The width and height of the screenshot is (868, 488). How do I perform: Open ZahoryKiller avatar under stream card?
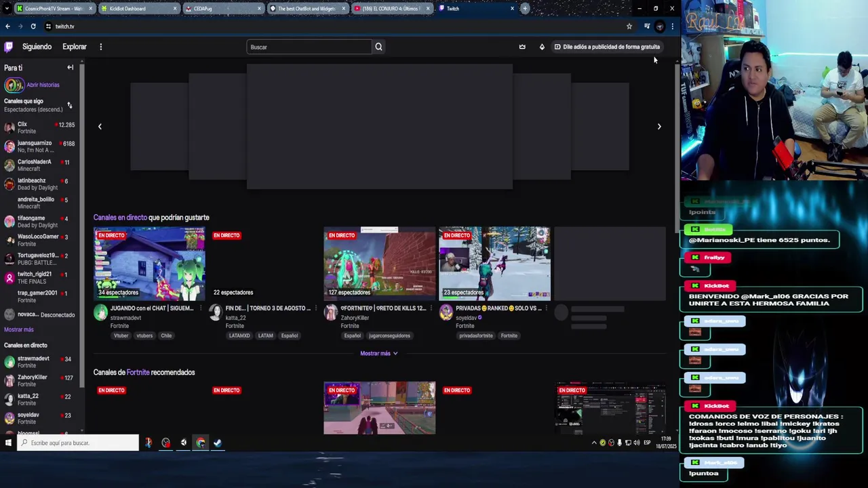[331, 312]
